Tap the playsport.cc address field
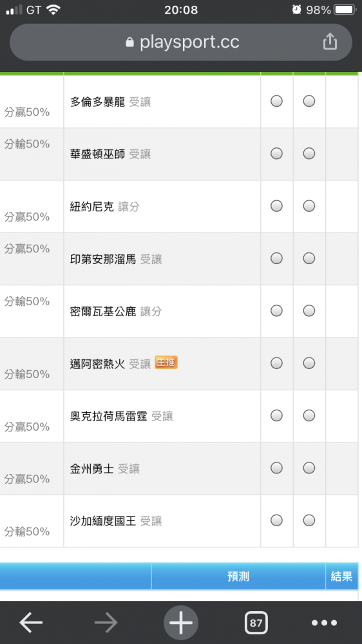 coord(181,42)
